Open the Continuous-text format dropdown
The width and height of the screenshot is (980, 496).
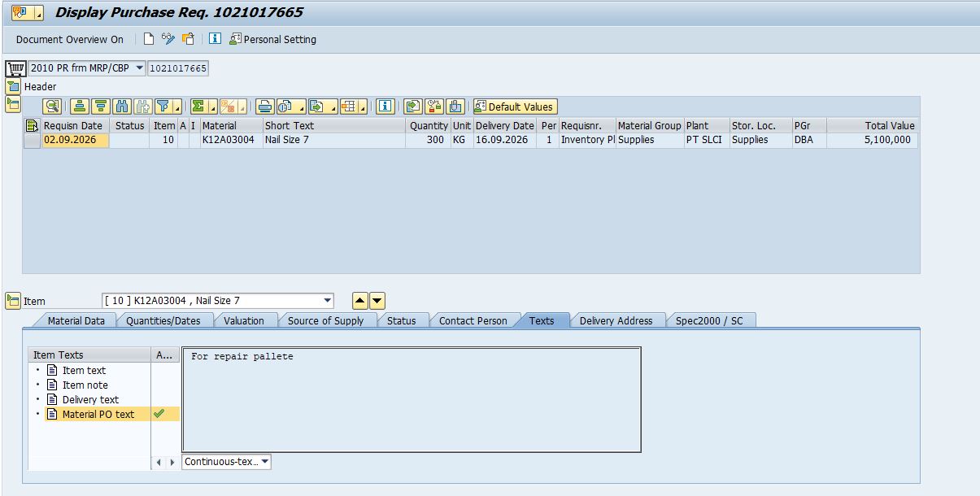(x=265, y=462)
